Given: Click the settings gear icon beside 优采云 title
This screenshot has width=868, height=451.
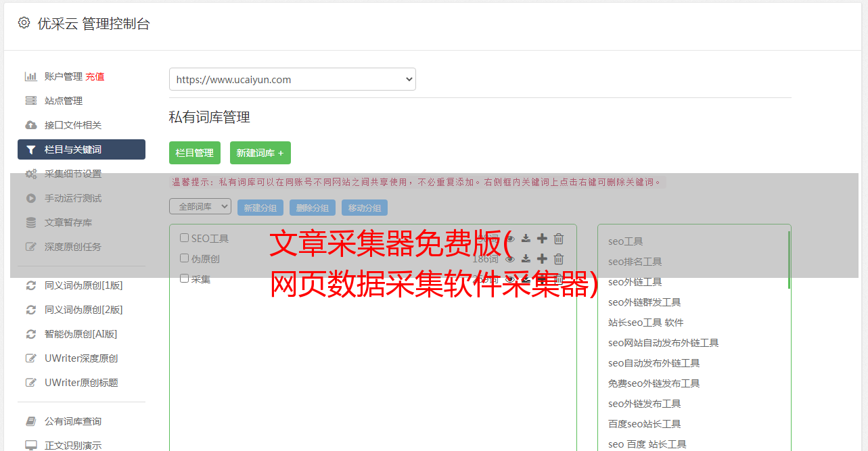Looking at the screenshot, I should 24,23.
